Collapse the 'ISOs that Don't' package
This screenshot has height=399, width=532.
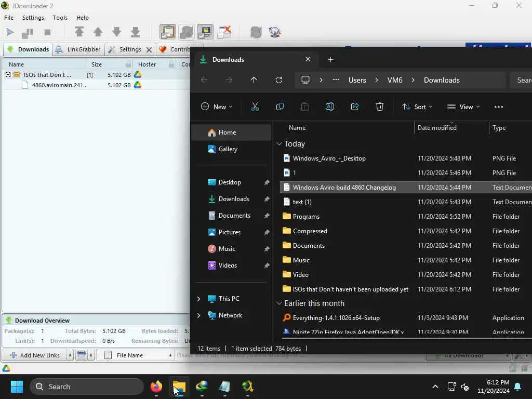8,75
